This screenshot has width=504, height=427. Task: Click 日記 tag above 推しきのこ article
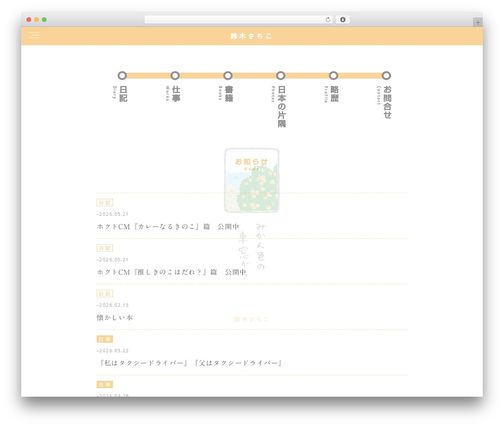click(x=105, y=248)
